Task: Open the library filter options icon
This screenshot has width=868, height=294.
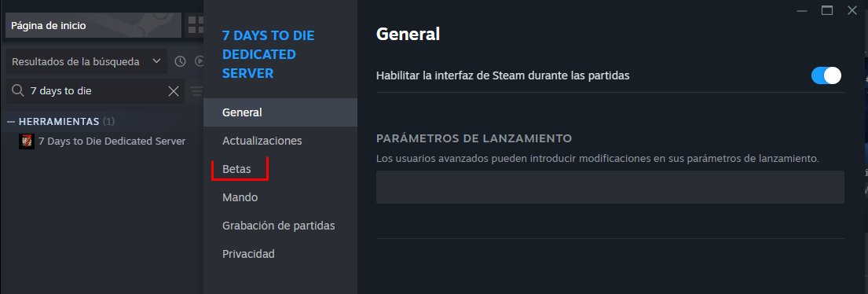Action: (196, 91)
